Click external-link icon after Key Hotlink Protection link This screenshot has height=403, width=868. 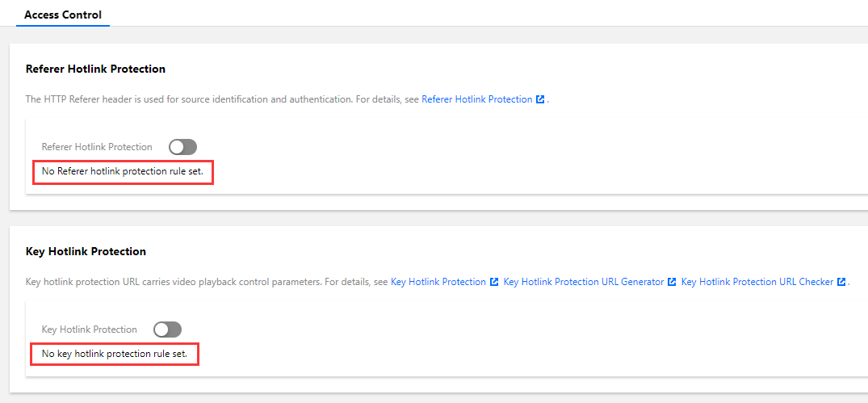point(493,282)
